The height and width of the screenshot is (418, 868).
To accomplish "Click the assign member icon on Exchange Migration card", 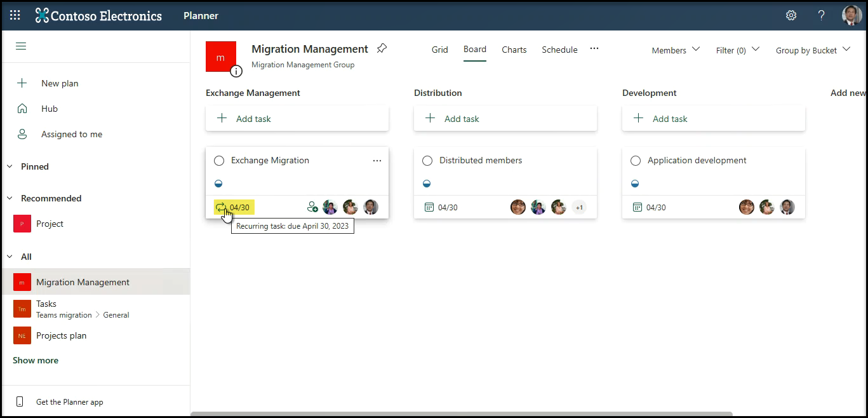I will 312,206.
